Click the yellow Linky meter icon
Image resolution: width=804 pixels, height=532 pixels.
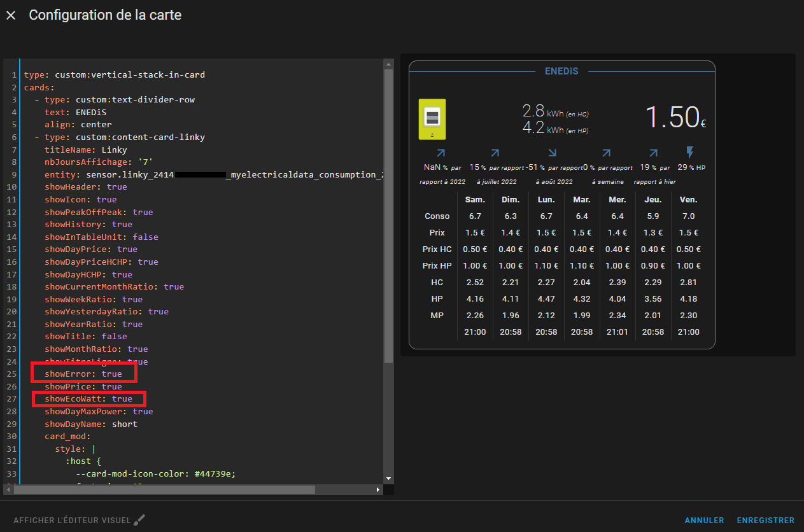pyautogui.click(x=432, y=119)
